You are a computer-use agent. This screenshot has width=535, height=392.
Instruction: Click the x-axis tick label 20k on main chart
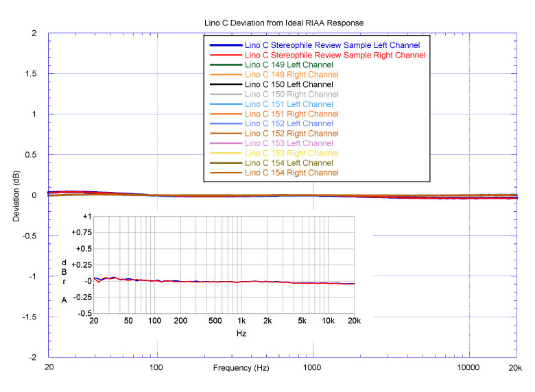click(x=515, y=368)
